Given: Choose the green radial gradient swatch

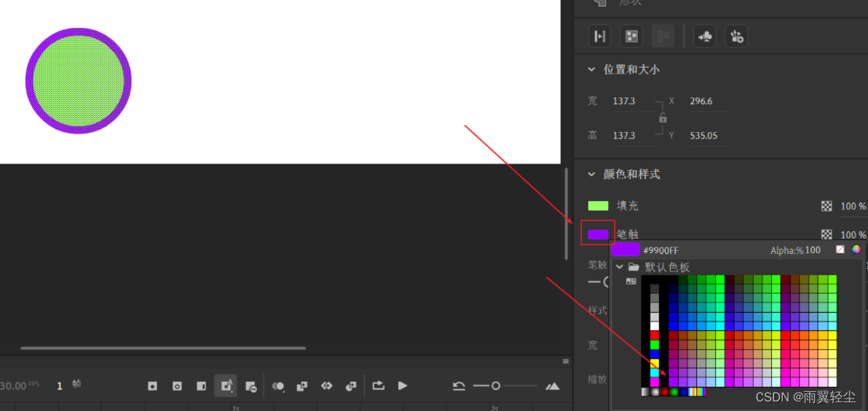Looking at the screenshot, I should [x=674, y=392].
